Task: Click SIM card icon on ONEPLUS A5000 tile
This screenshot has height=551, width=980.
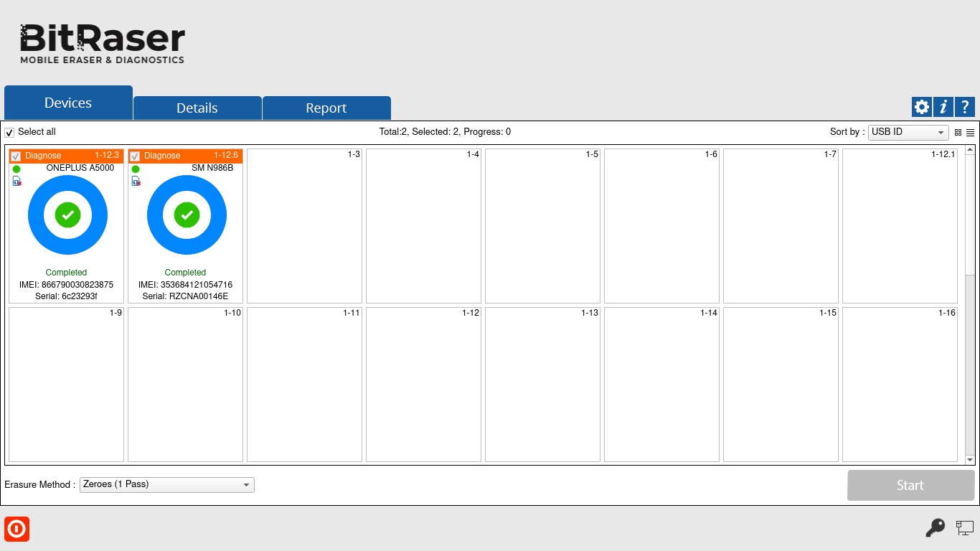Action: tap(17, 182)
